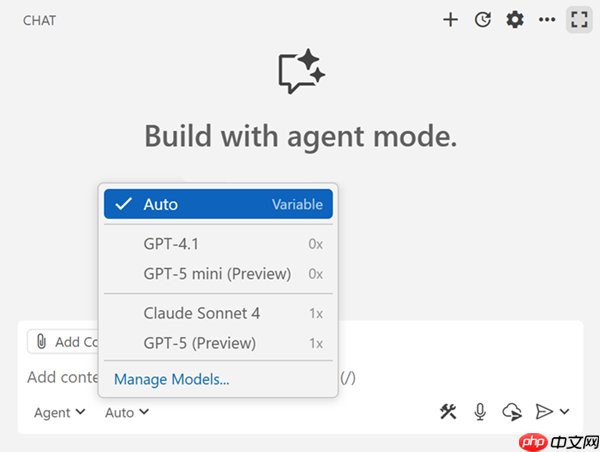
Task: Choose Claude Sonnet 4 model
Action: (218, 313)
